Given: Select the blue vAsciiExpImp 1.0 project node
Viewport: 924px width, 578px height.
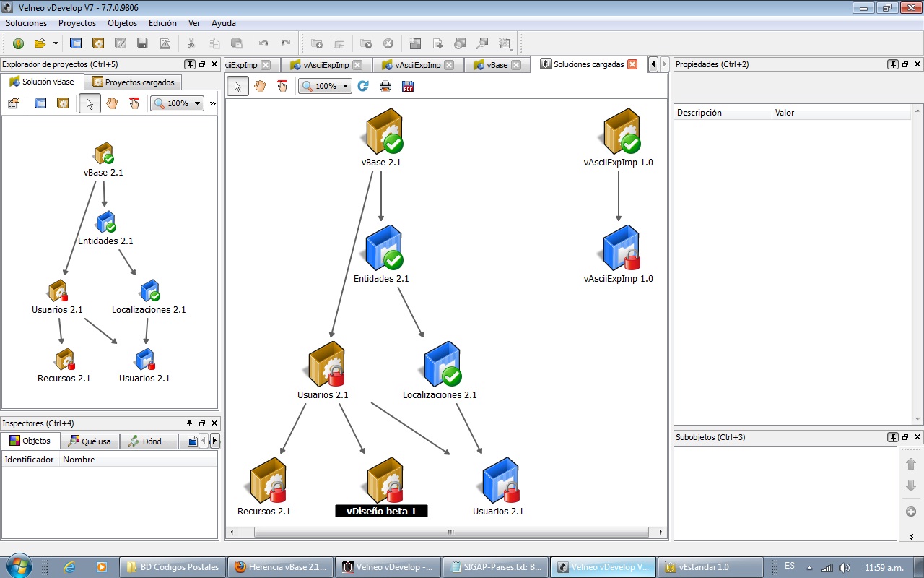Looking at the screenshot, I should 619,254.
